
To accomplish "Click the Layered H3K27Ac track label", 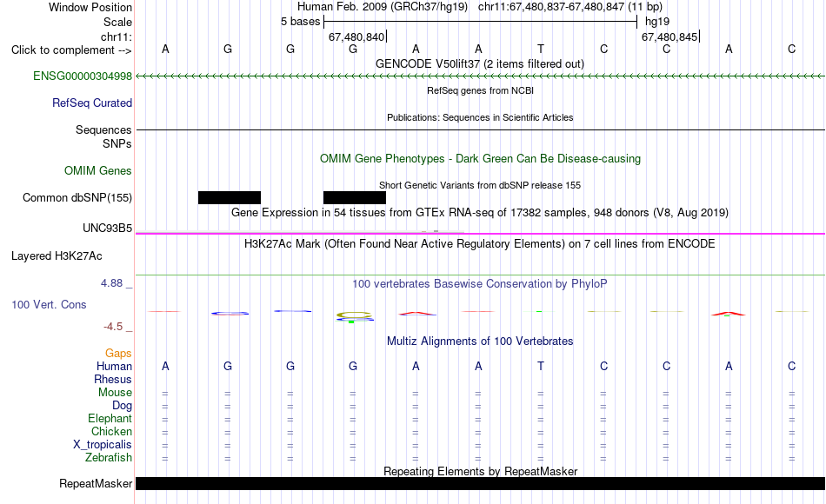I will pos(57,256).
